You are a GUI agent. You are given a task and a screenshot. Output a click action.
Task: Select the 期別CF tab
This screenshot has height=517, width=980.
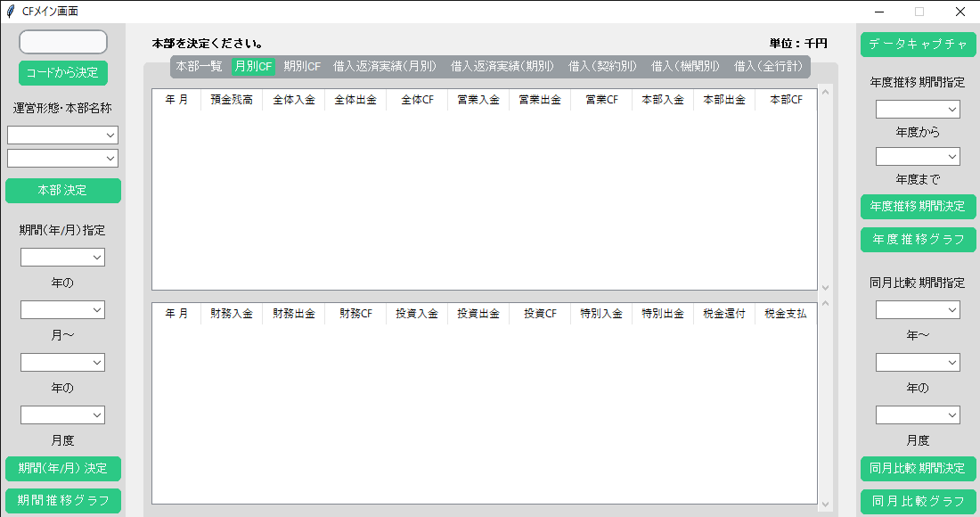click(x=302, y=66)
